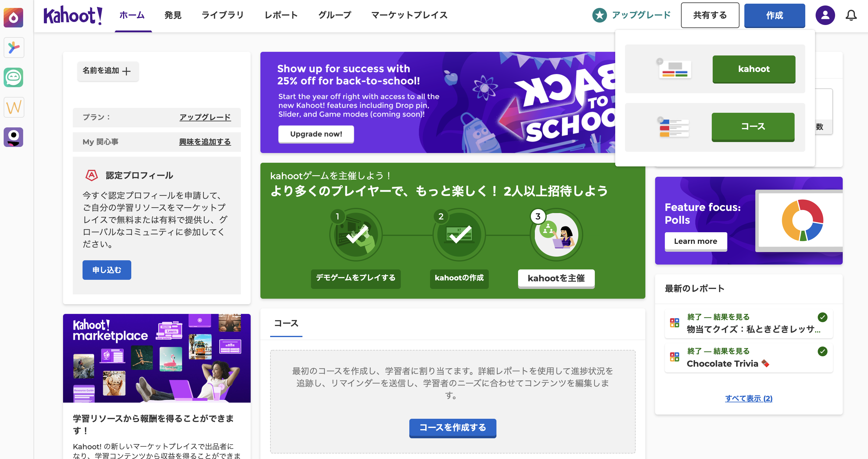Switch to the レポート navigation tab

click(281, 15)
